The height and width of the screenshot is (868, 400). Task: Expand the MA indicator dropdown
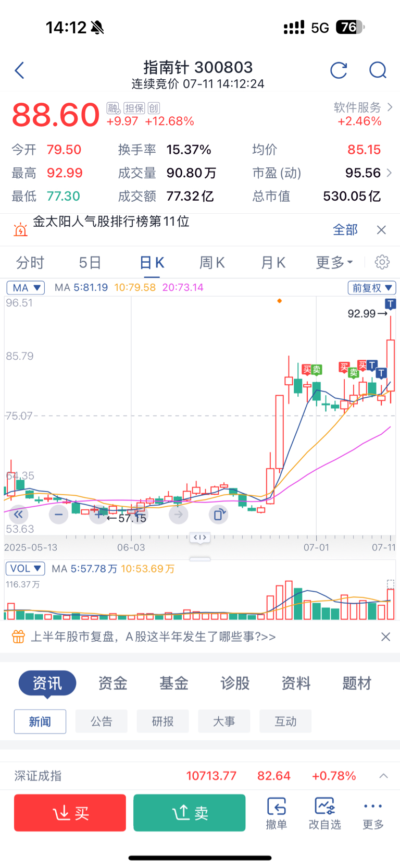(26, 287)
